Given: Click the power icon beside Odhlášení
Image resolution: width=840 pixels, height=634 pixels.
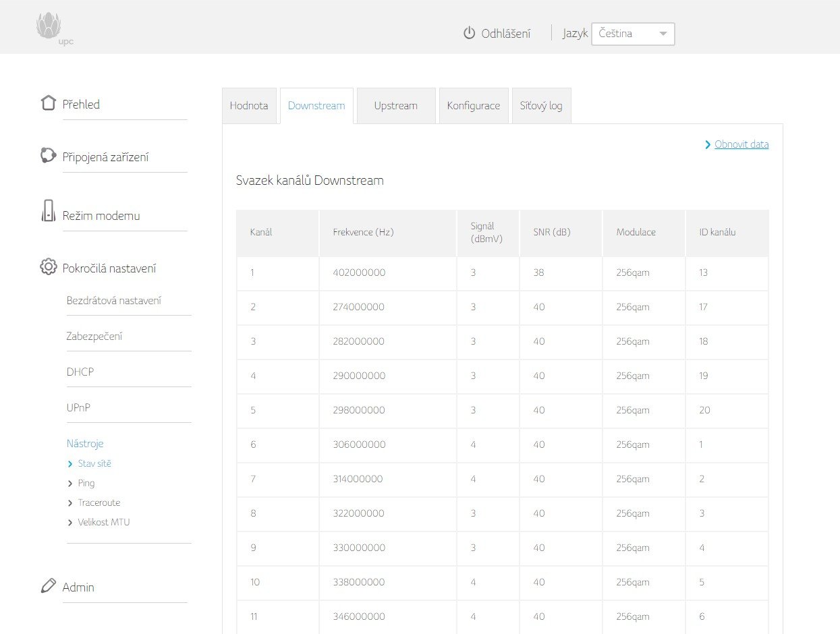Looking at the screenshot, I should pyautogui.click(x=469, y=33).
